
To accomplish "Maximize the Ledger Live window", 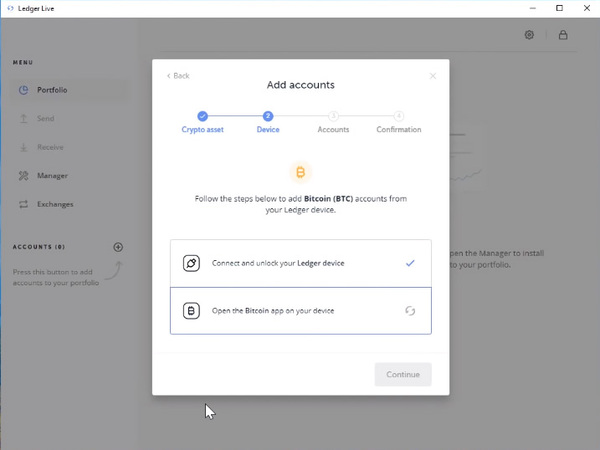I will tap(559, 8).
